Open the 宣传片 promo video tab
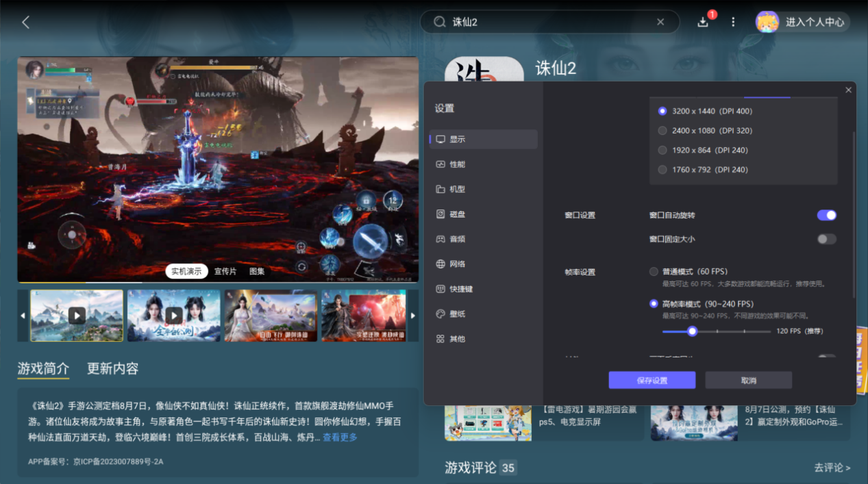This screenshot has height=484, width=868. 226,271
